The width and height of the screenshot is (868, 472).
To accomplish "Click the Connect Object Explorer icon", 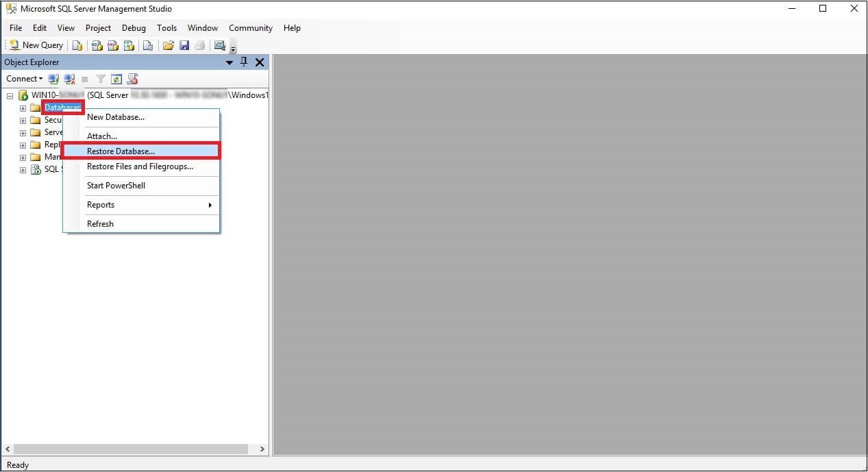I will tap(53, 79).
